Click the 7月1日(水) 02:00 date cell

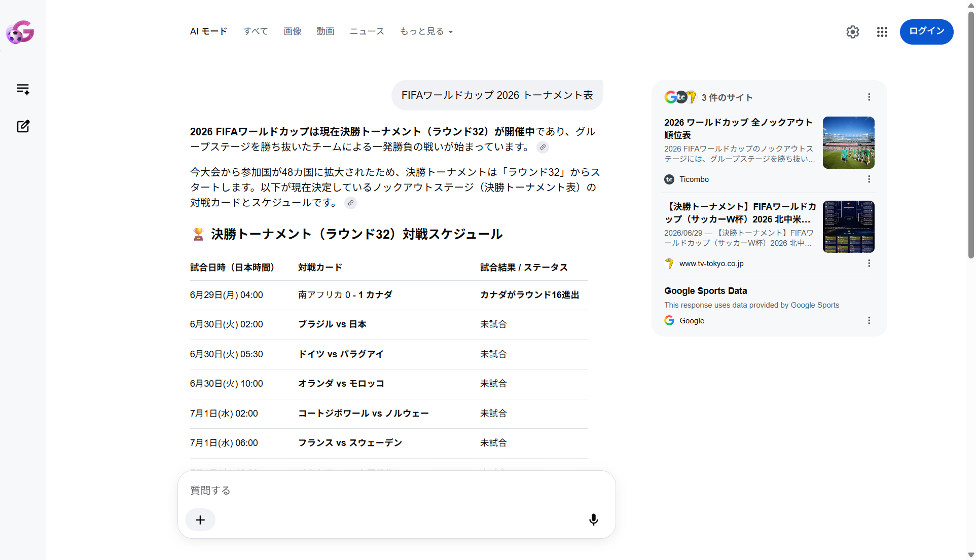click(x=224, y=414)
